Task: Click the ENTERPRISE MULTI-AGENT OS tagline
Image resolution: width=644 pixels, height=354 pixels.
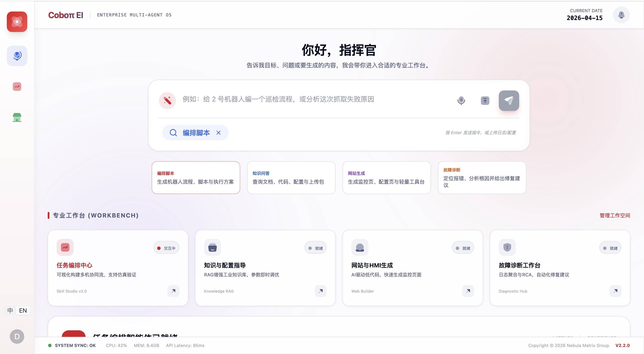Action: click(134, 15)
